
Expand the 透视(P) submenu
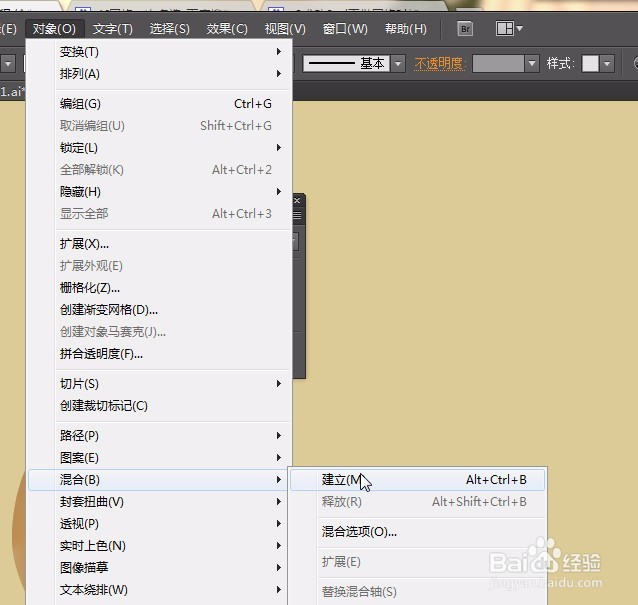[160, 524]
